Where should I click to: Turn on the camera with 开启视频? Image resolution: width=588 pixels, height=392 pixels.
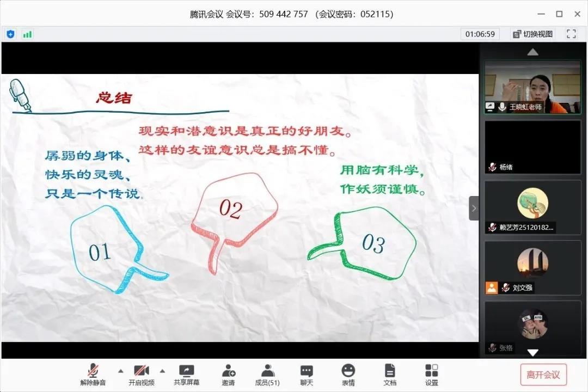click(142, 375)
